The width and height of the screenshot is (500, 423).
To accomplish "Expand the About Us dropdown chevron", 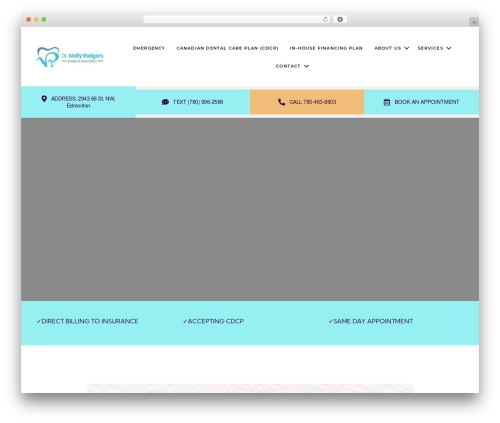I will pyautogui.click(x=406, y=48).
